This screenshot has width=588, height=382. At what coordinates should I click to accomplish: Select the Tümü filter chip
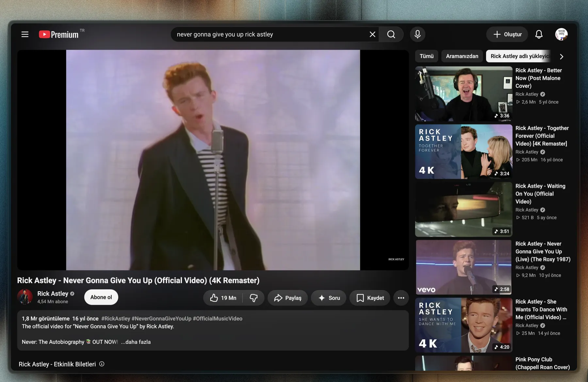tap(427, 56)
